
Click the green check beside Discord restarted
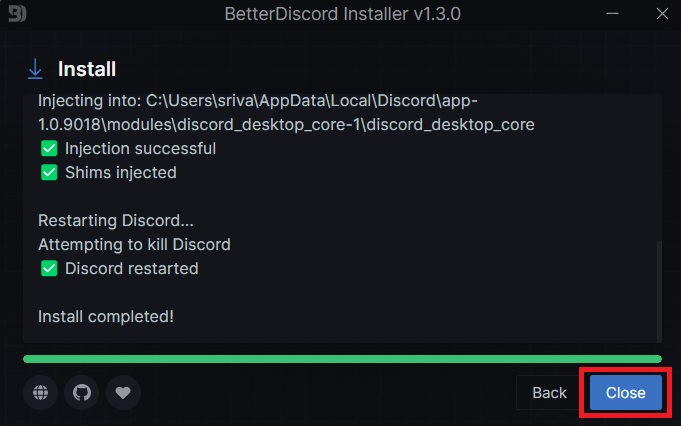point(48,268)
